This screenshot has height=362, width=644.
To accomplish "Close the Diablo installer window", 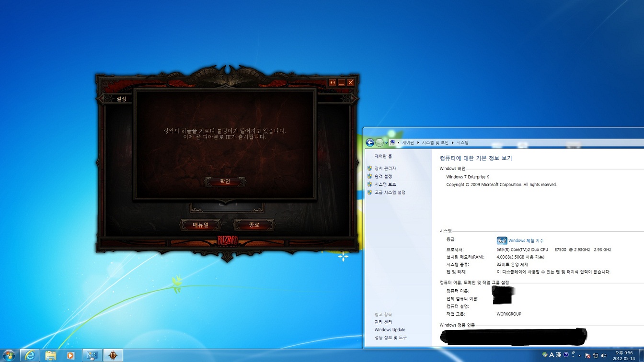I will (351, 82).
